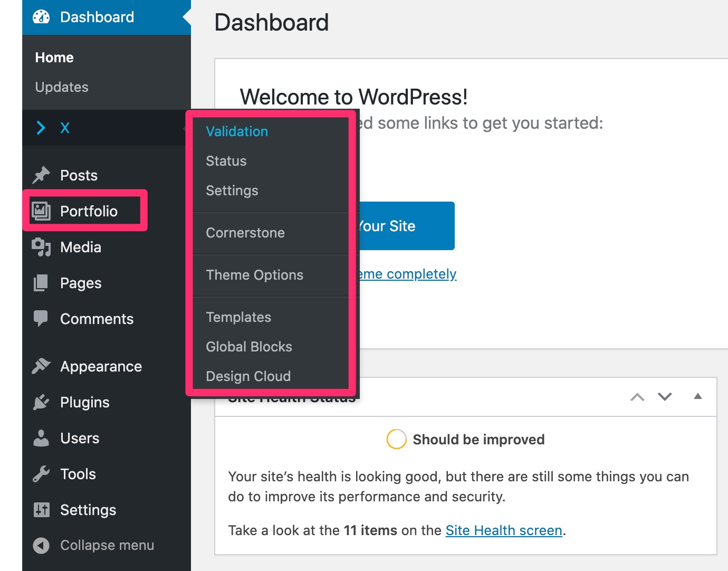Open Cornerstone from the X submenu
This screenshot has height=571, width=728.
245,233
